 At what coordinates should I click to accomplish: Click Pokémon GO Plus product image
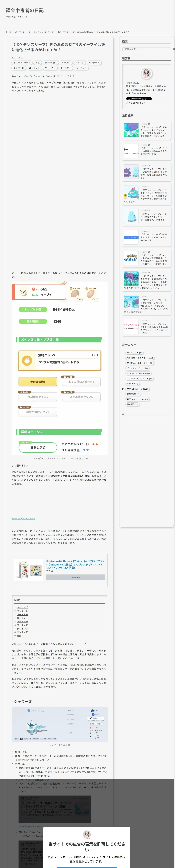point(28,570)
